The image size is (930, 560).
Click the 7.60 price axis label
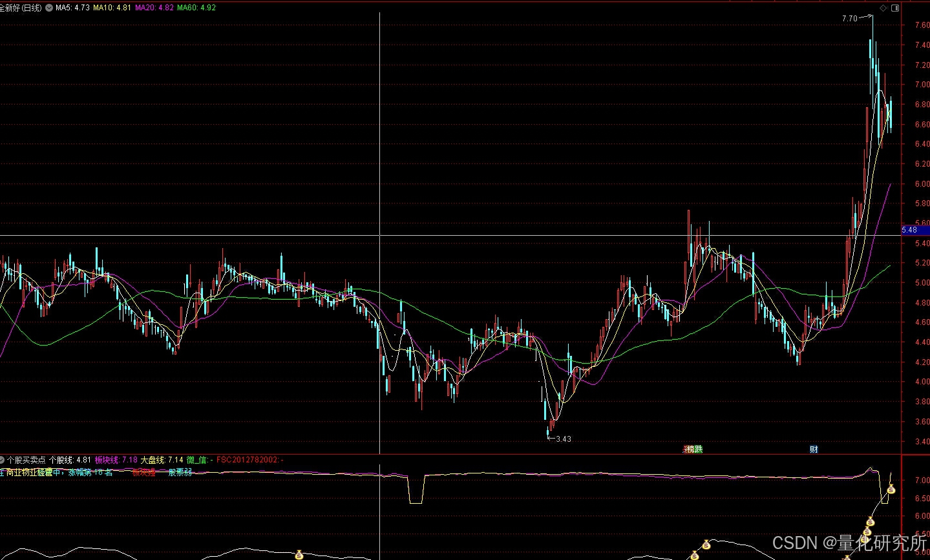[922, 25]
